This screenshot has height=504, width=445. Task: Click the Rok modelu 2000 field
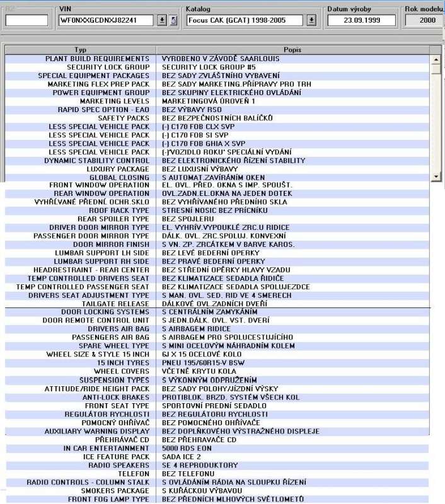pos(424,20)
